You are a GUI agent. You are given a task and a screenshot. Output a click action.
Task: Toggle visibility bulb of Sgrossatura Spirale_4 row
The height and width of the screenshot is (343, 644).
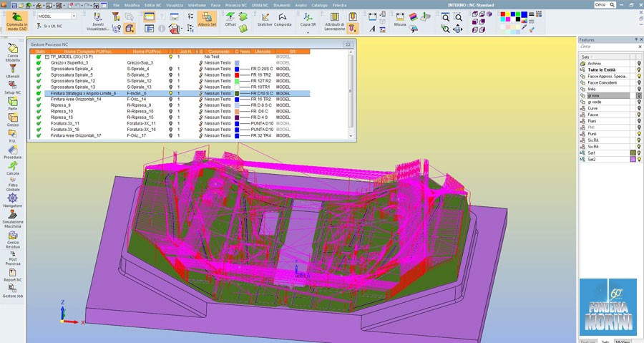click(170, 68)
